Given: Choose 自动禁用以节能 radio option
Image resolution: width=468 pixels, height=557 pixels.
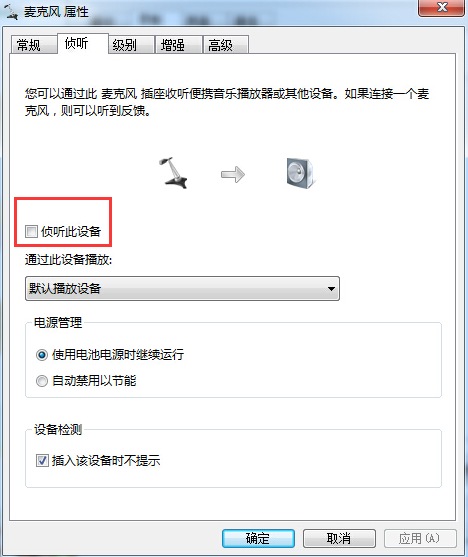Looking at the screenshot, I should [x=42, y=381].
